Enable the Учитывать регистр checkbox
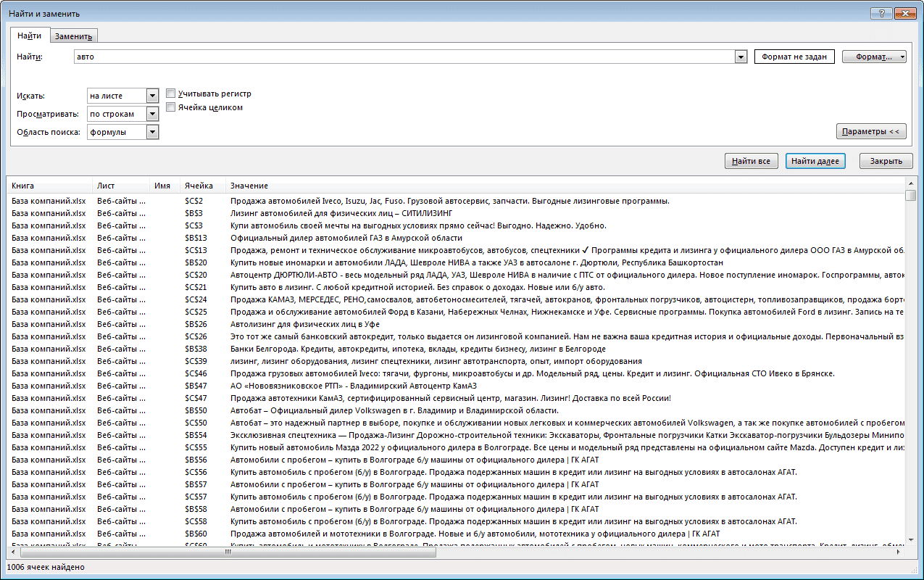This screenshot has height=580, width=924. click(x=171, y=94)
